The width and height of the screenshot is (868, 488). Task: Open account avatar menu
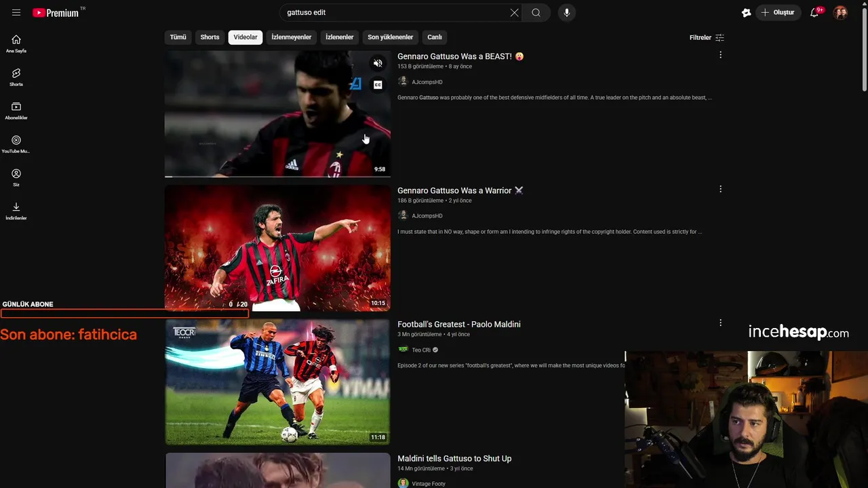pyautogui.click(x=840, y=12)
